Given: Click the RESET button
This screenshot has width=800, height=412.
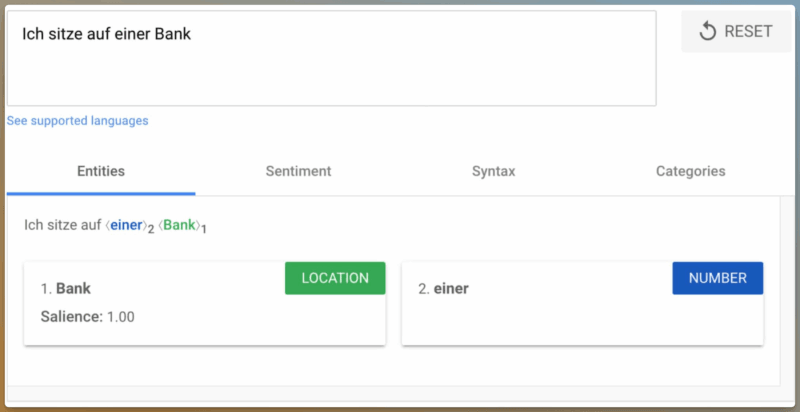Looking at the screenshot, I should [736, 32].
